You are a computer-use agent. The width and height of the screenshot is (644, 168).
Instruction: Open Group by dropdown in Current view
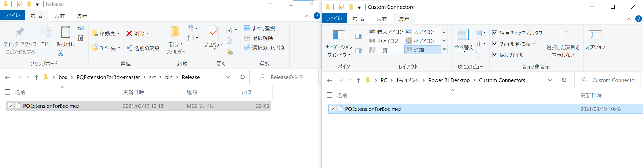[481, 33]
